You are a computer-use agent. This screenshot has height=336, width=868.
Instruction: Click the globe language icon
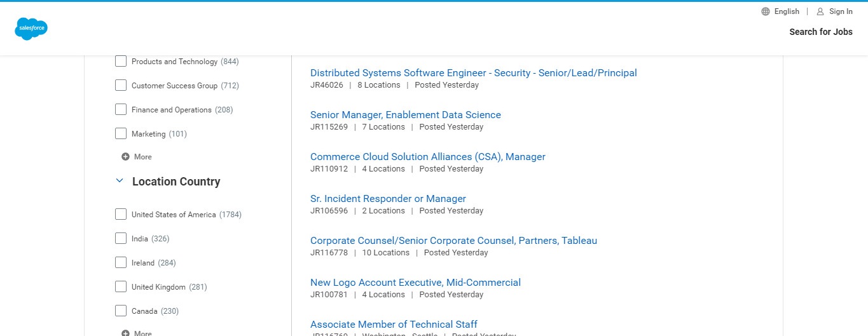[x=766, y=11]
